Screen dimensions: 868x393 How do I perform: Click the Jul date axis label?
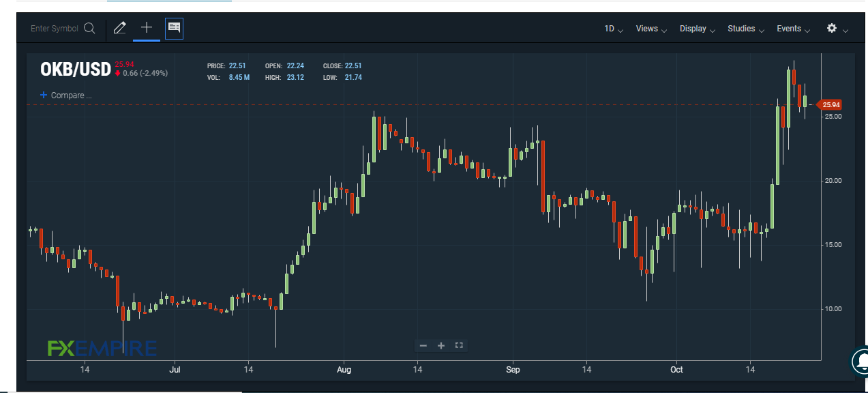click(175, 370)
